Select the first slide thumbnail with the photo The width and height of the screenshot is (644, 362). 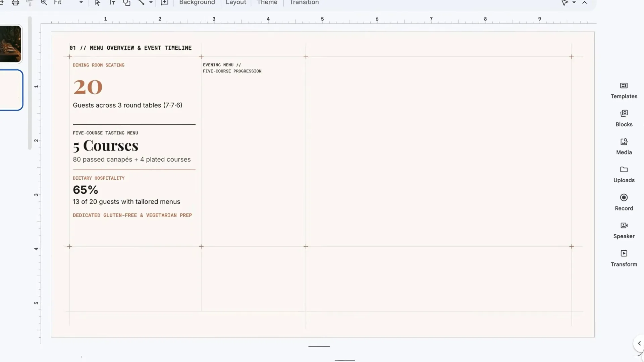(10, 44)
